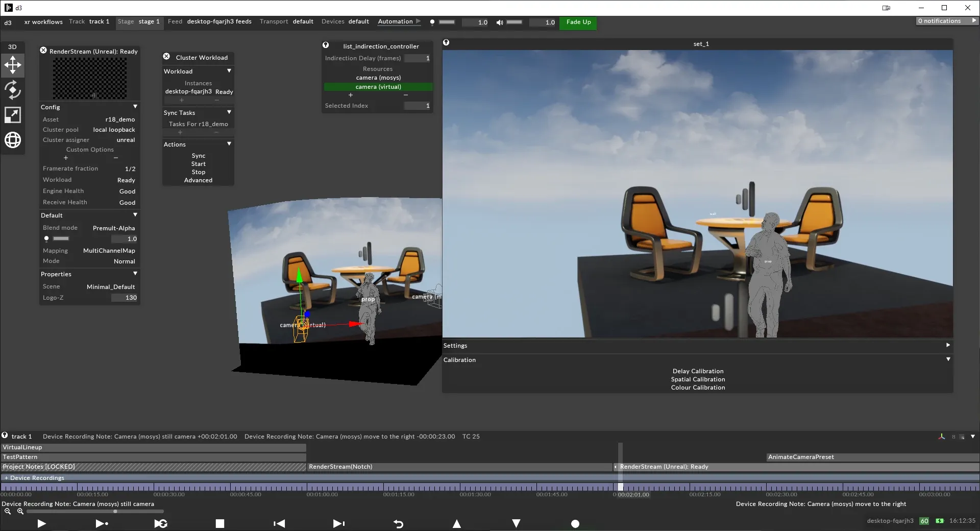
Task: Select camera (virtual) in the indirection controller list
Action: pyautogui.click(x=378, y=87)
